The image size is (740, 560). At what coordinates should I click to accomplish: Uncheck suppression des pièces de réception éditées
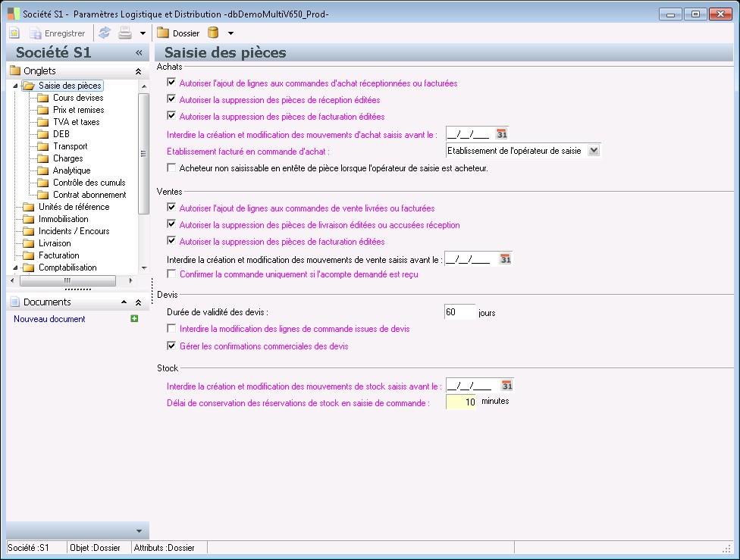pos(171,99)
